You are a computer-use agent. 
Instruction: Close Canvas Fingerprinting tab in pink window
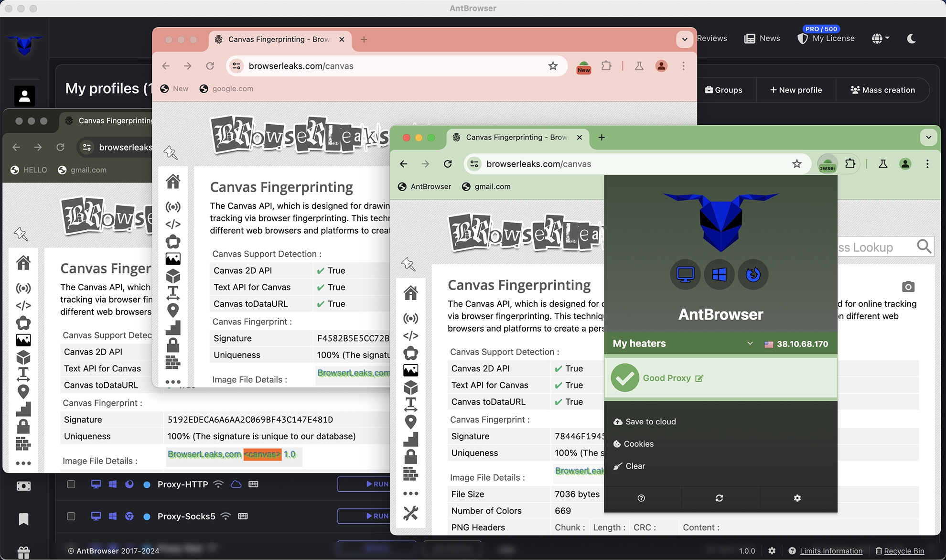click(342, 39)
